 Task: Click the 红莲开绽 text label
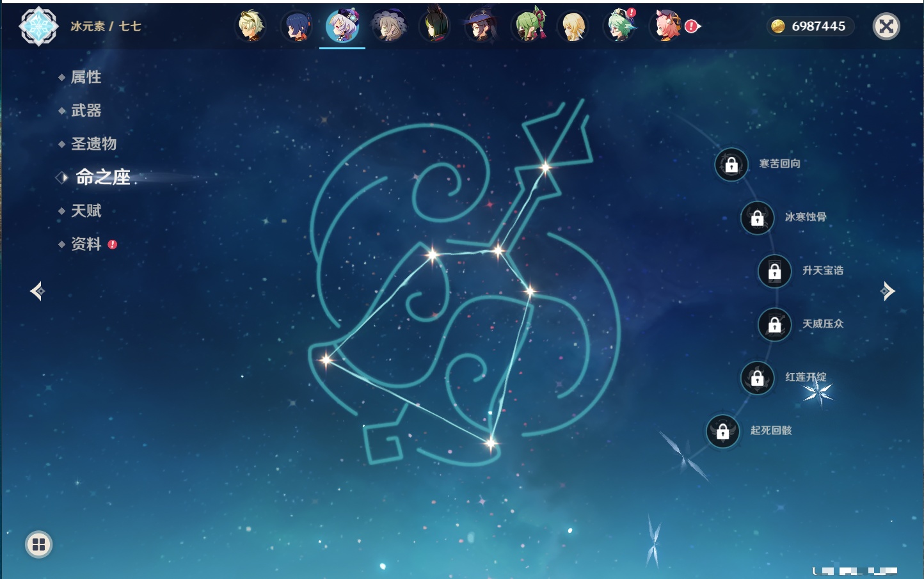point(806,377)
